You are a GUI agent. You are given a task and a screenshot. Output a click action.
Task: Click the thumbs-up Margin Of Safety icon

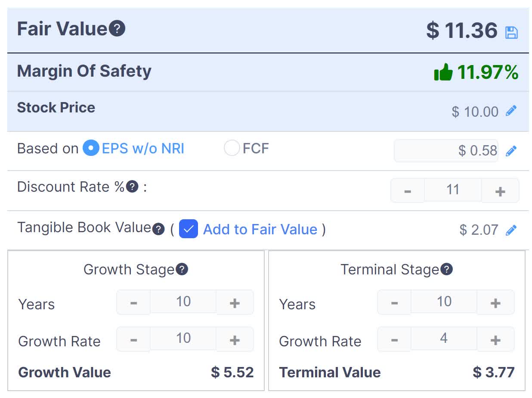(444, 72)
